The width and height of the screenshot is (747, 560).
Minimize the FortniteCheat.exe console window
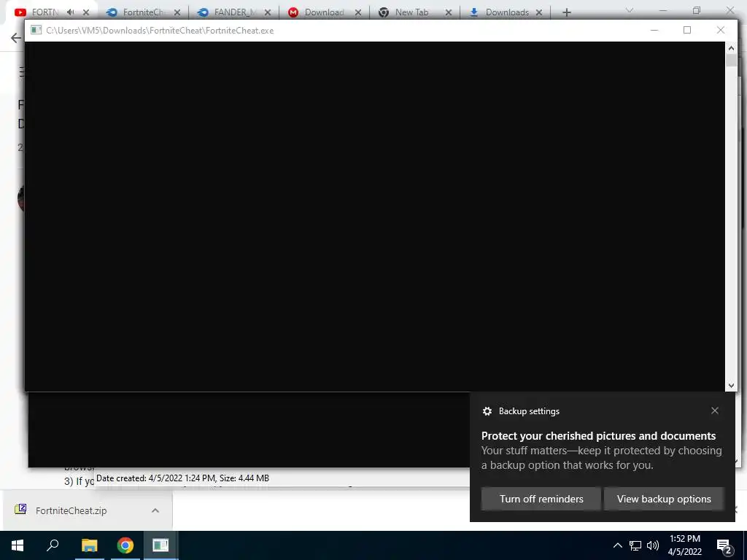(x=654, y=30)
